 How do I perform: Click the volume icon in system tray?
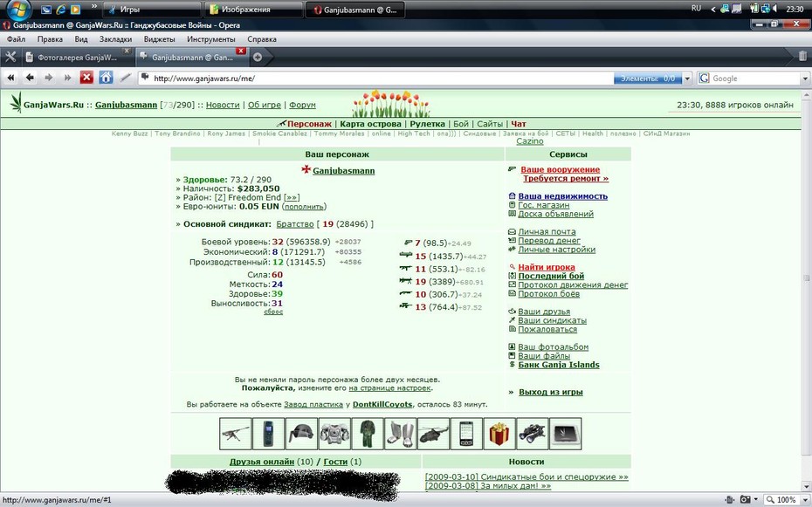[775, 9]
